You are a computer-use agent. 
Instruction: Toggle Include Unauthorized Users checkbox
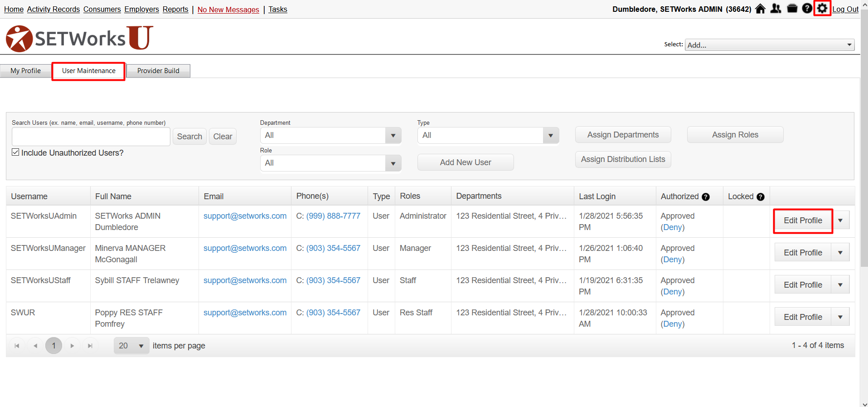click(x=15, y=152)
